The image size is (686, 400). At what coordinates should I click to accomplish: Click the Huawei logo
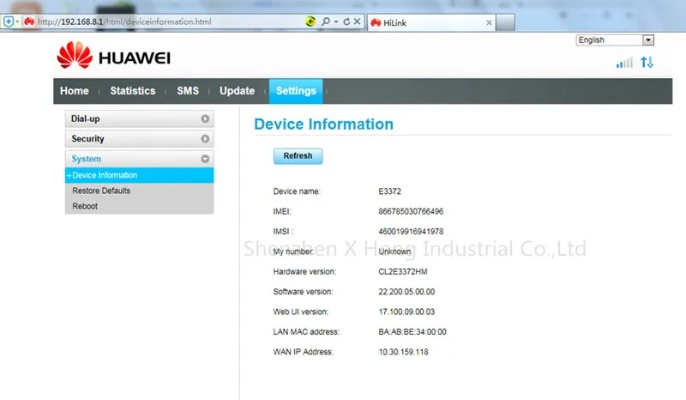click(x=114, y=57)
